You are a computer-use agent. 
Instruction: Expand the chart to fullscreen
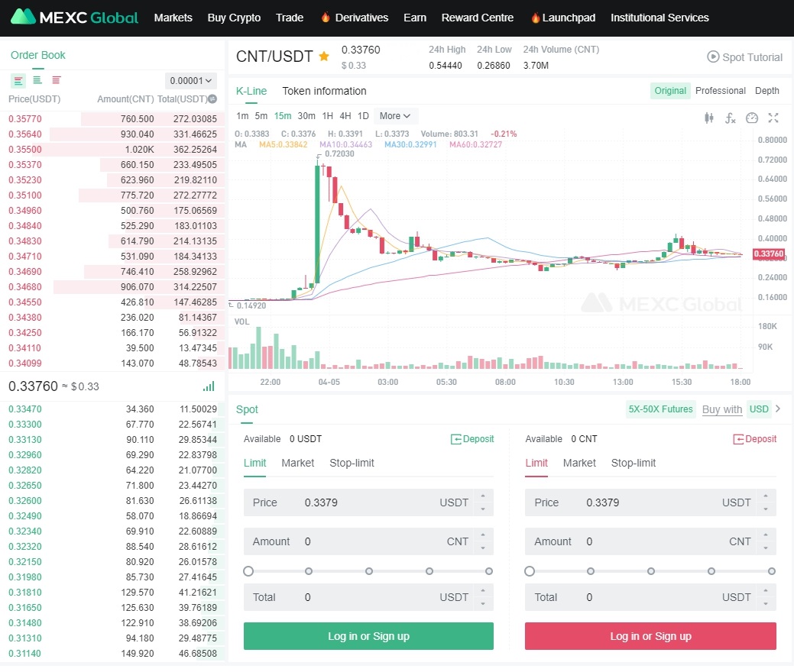773,118
